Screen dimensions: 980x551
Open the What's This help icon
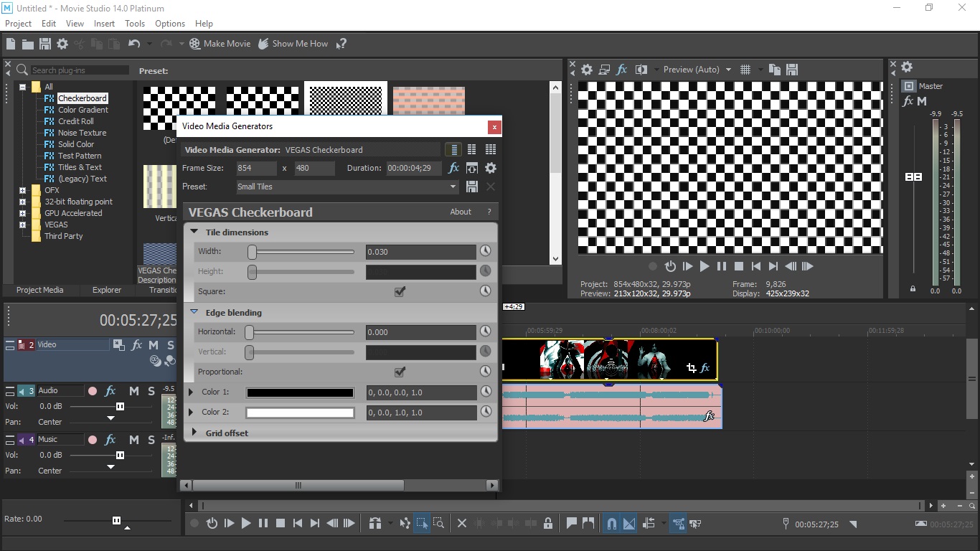click(x=341, y=44)
